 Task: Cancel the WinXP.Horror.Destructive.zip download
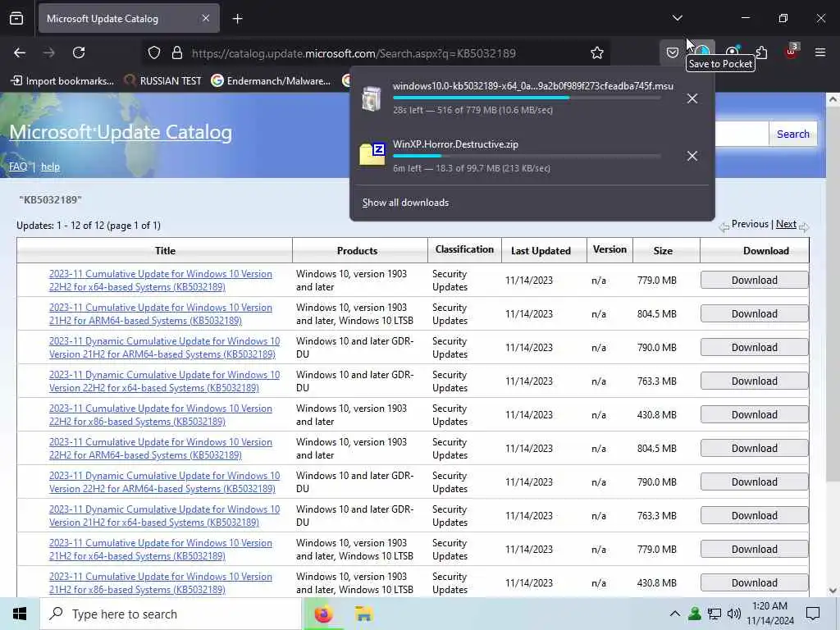[692, 156]
